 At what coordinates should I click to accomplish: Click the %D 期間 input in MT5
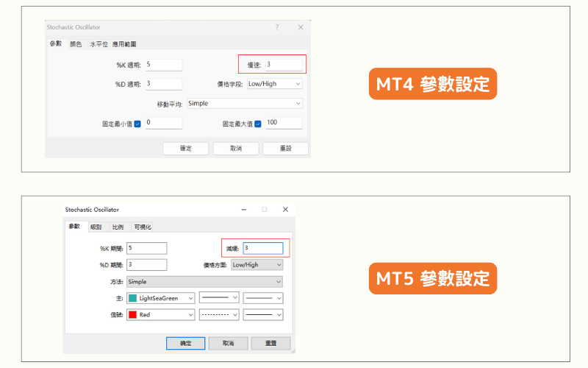(146, 265)
